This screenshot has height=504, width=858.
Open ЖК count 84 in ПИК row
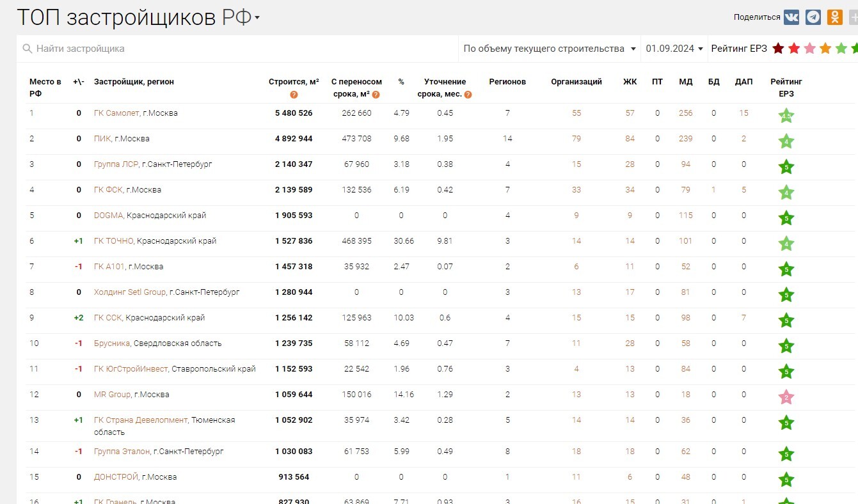630,139
